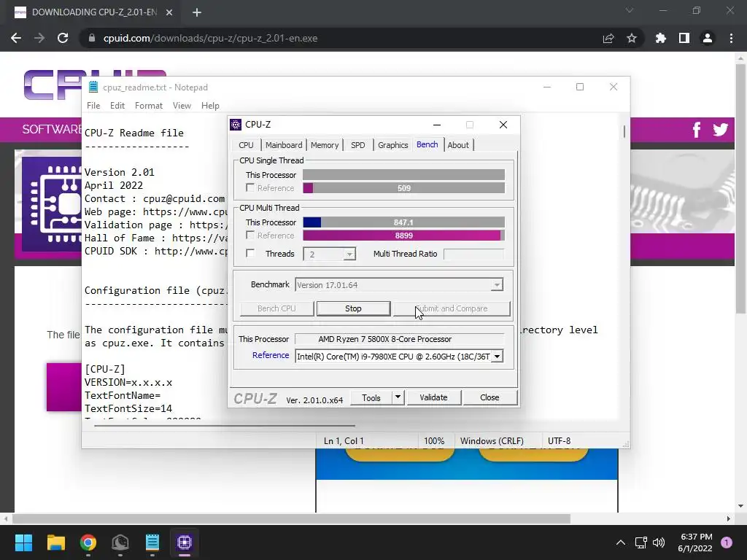Open CPUID Facebook page icon
Image resolution: width=747 pixels, height=560 pixels.
click(x=697, y=130)
